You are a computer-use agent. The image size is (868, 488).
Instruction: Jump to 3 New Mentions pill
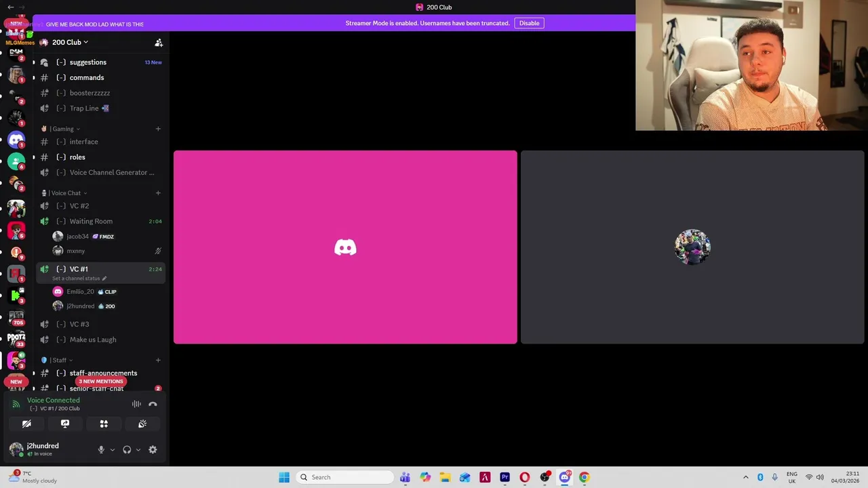[100, 382]
